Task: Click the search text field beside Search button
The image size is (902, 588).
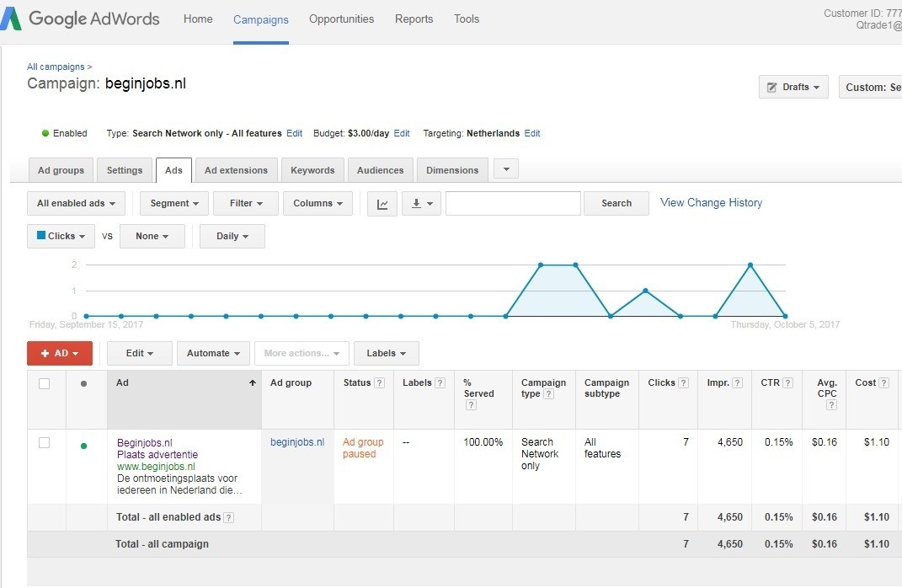Action: coord(513,204)
